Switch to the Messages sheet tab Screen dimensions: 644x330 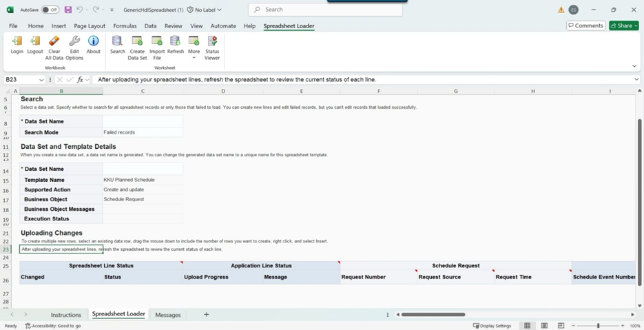click(x=167, y=315)
